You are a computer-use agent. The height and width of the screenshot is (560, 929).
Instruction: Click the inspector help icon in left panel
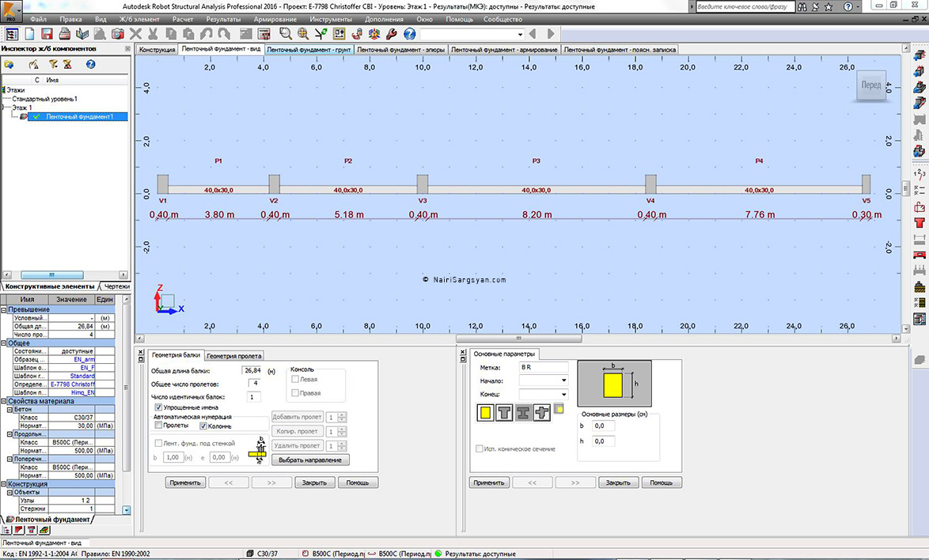[x=91, y=64]
